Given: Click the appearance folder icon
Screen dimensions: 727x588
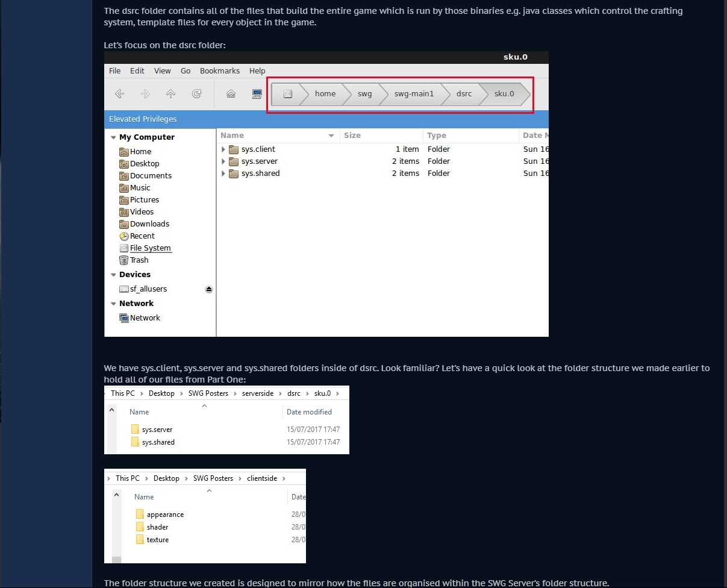Looking at the screenshot, I should tap(140, 514).
